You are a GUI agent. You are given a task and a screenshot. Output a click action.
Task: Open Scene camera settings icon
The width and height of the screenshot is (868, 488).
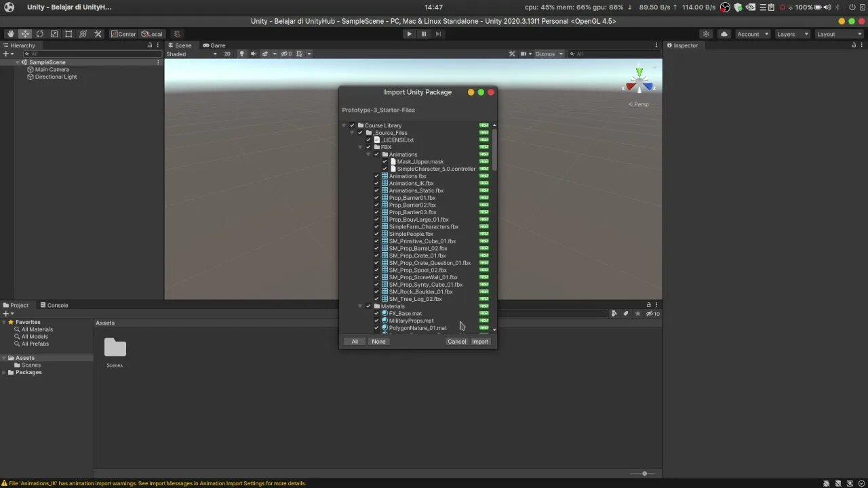coord(523,54)
